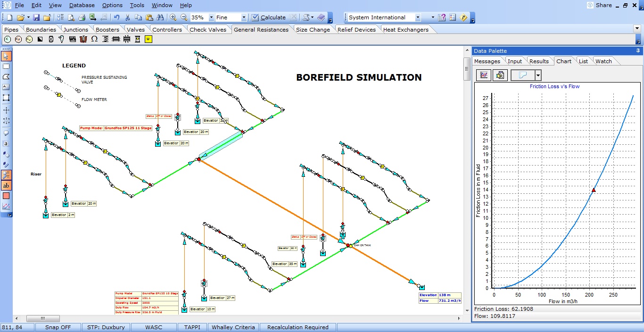Open the Database menu

coord(82,5)
